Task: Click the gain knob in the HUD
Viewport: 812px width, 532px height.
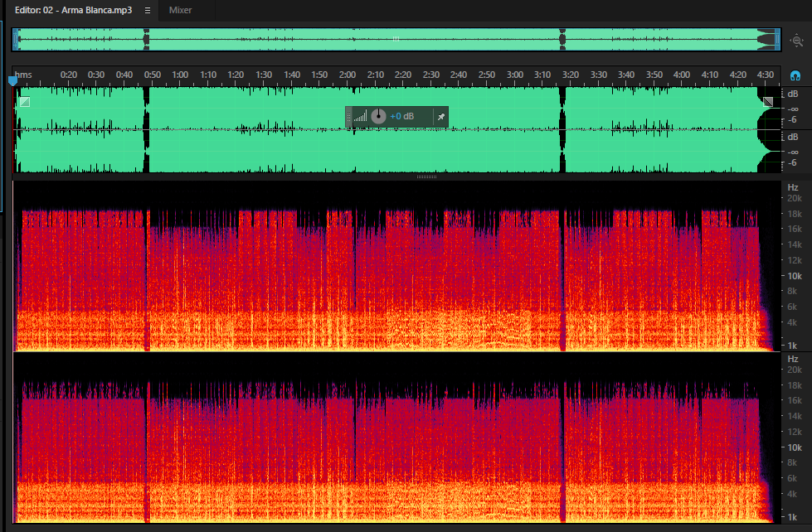Action: pos(378,116)
